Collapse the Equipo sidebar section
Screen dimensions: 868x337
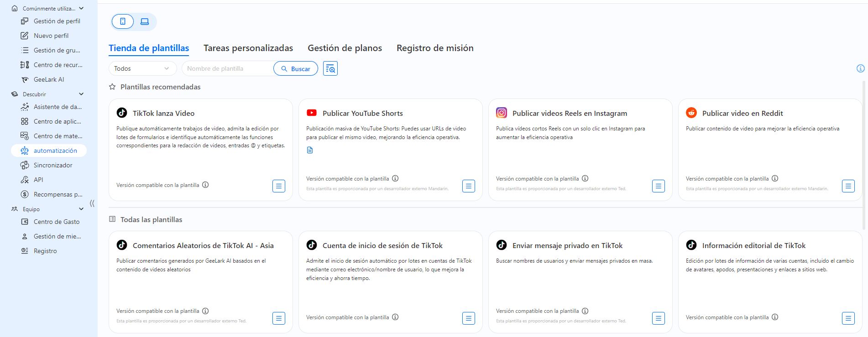coord(81,209)
